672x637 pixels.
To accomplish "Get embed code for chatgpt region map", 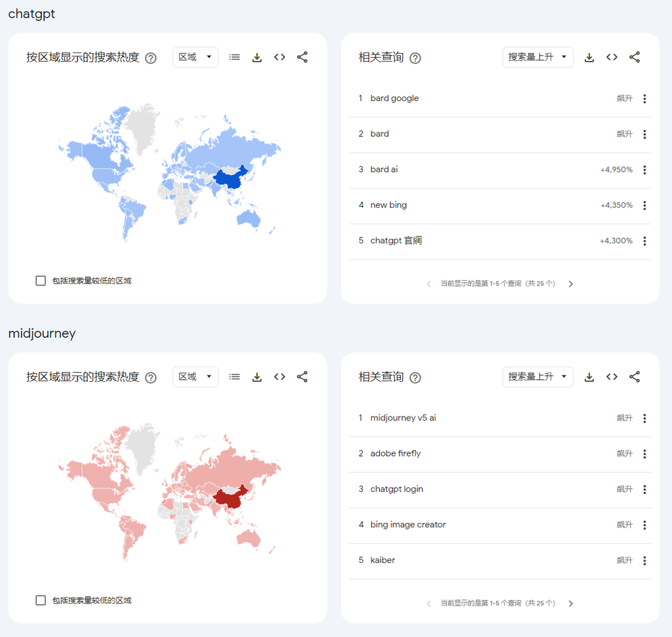I will (280, 58).
